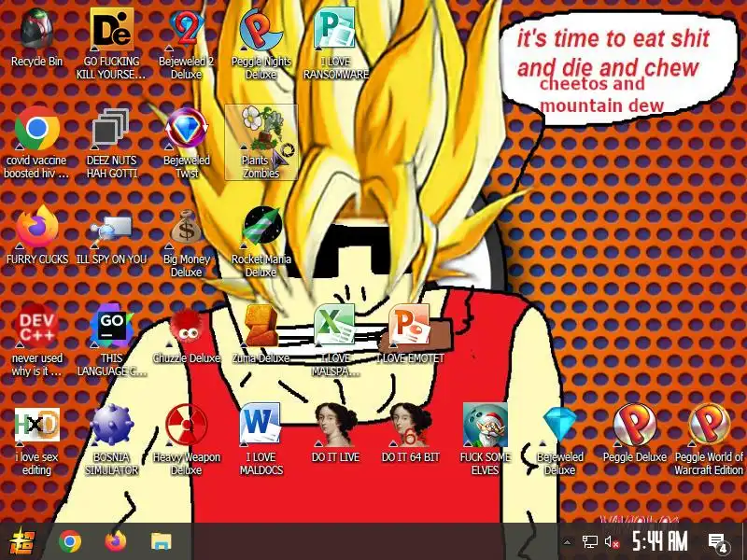Expand the hidden system tray icons arrow
The width and height of the screenshot is (747, 560).
pos(568,542)
